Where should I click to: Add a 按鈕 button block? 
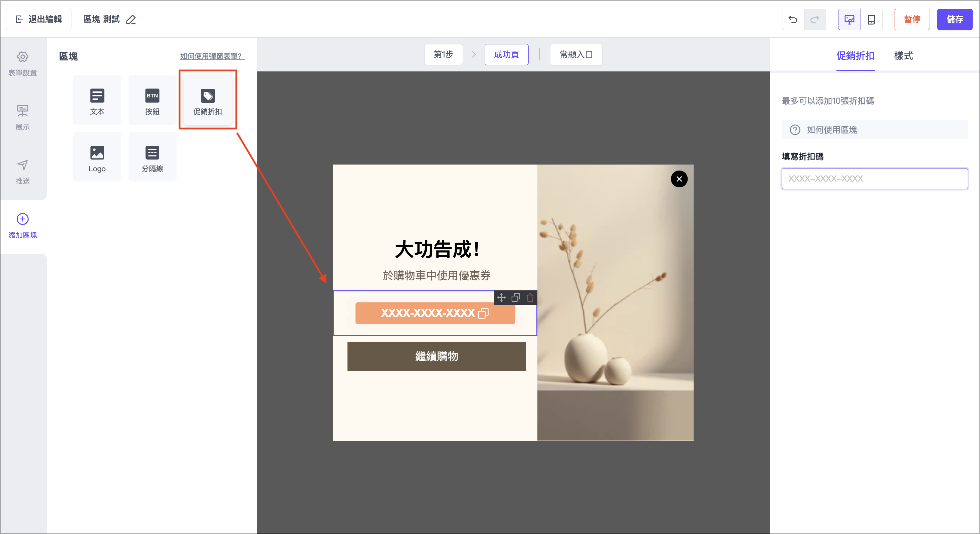(x=152, y=100)
